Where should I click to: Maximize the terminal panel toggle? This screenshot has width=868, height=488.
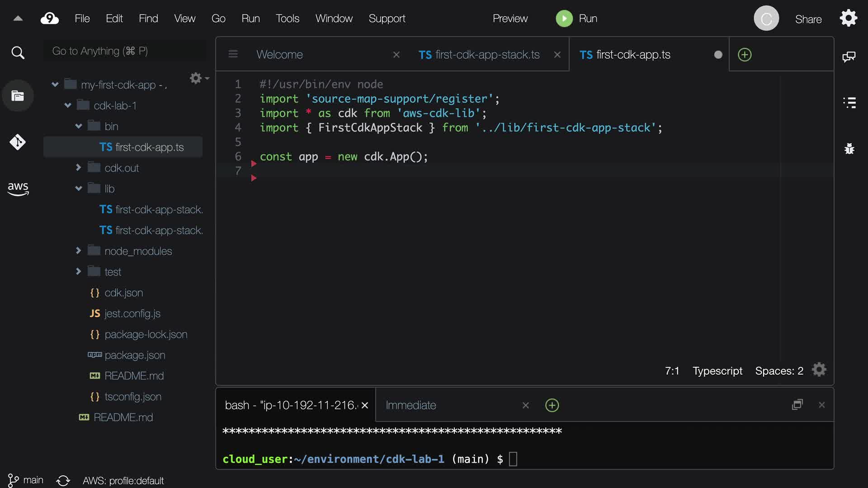tap(797, 405)
